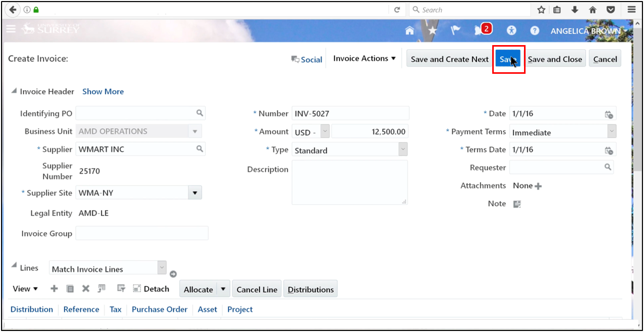Switch to the Purchase Order tab
The width and height of the screenshot is (644, 332).
click(x=159, y=309)
